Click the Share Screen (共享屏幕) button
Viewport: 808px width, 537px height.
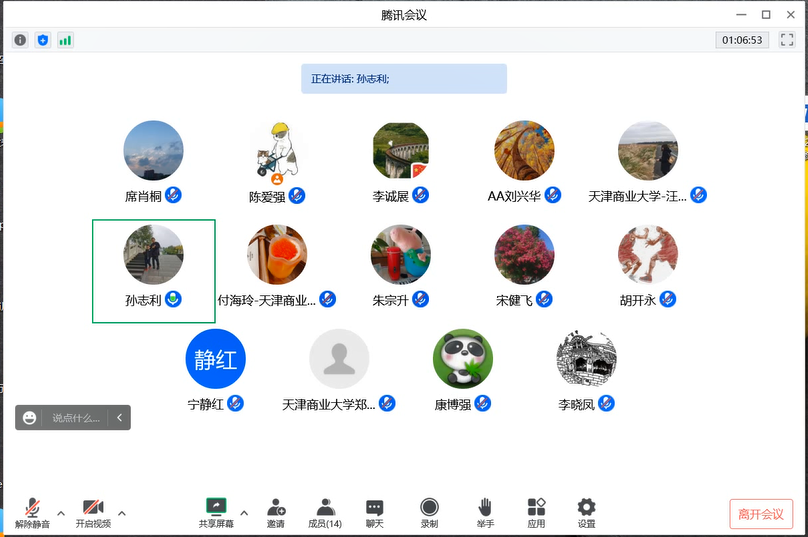216,512
